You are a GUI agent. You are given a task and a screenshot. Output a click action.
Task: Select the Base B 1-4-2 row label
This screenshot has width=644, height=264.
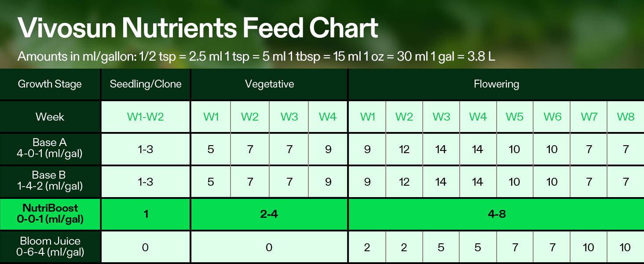(x=51, y=181)
